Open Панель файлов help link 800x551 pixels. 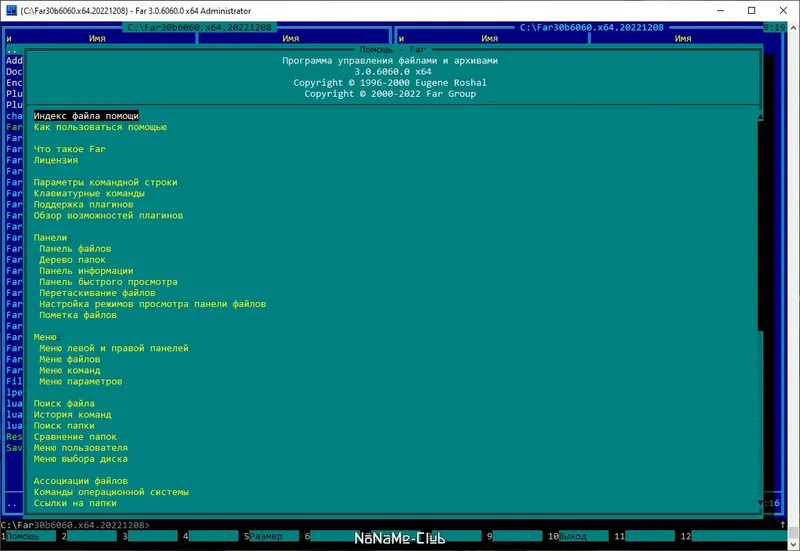tap(75, 249)
